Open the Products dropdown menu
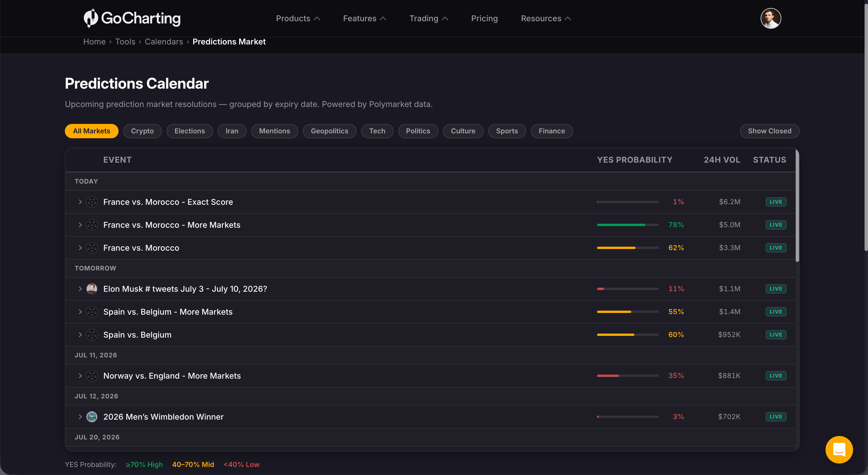 click(298, 19)
